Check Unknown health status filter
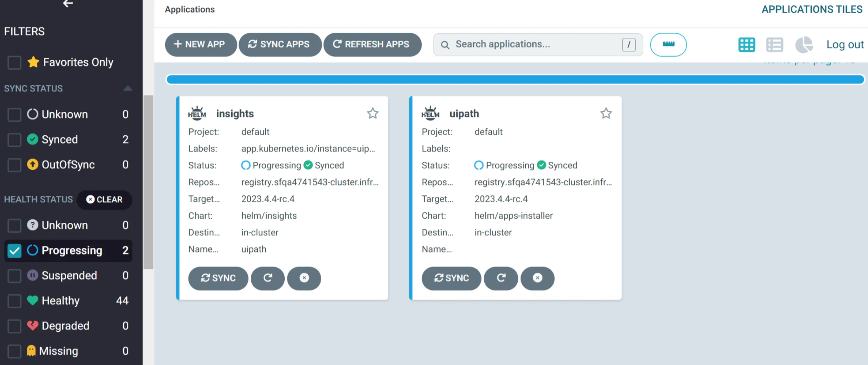 coord(14,226)
